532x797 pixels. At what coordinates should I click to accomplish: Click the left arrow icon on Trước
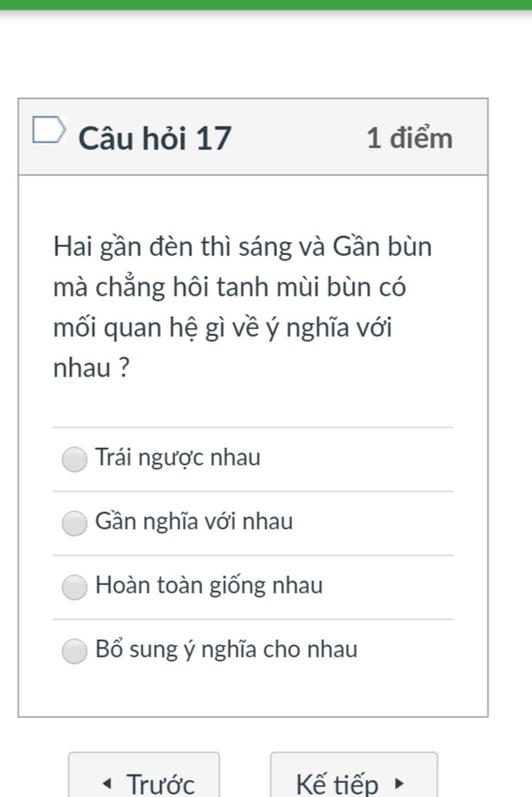click(107, 783)
